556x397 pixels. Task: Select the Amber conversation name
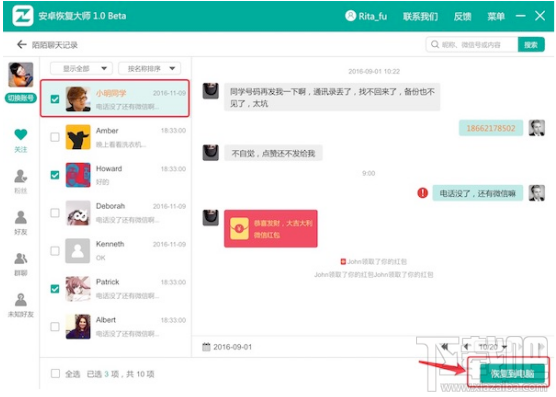pyautogui.click(x=107, y=130)
